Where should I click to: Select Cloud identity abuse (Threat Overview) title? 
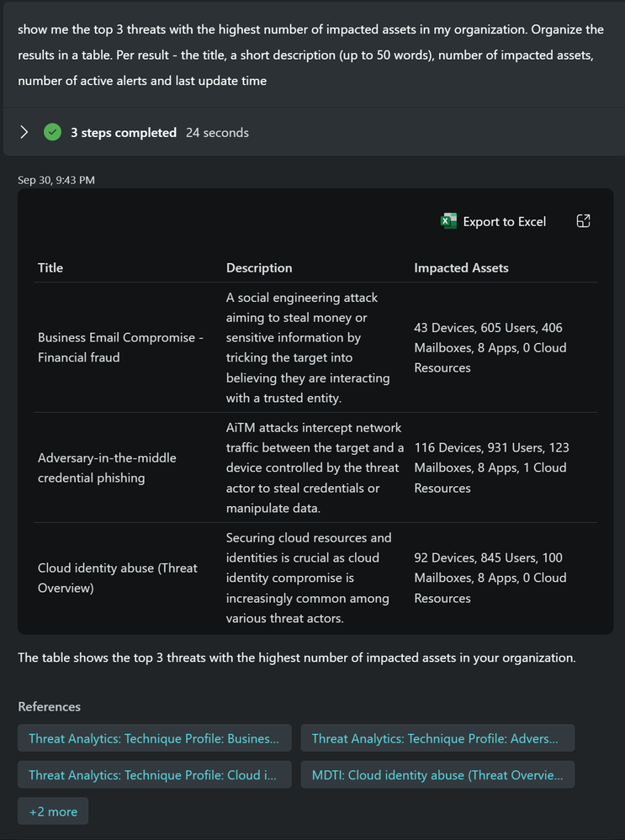[x=118, y=578]
